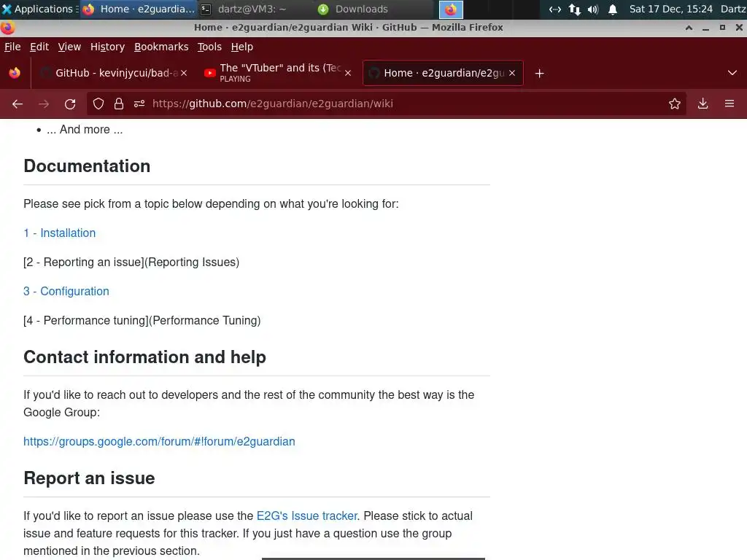Open the tracking protection shield icon

click(98, 104)
